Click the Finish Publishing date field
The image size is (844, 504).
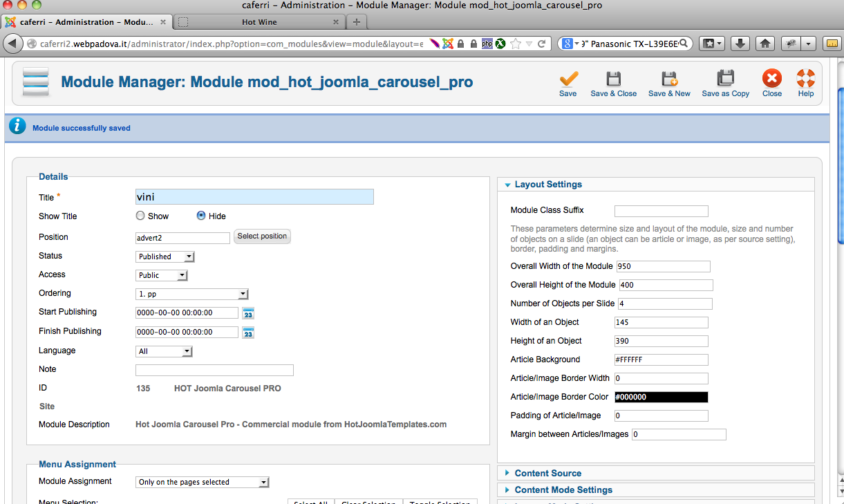coord(187,333)
